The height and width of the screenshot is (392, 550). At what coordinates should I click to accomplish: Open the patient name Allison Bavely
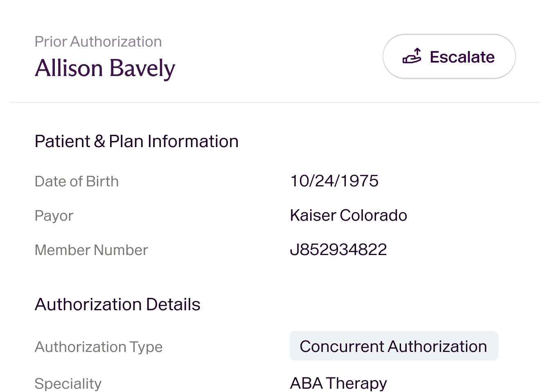tap(105, 68)
